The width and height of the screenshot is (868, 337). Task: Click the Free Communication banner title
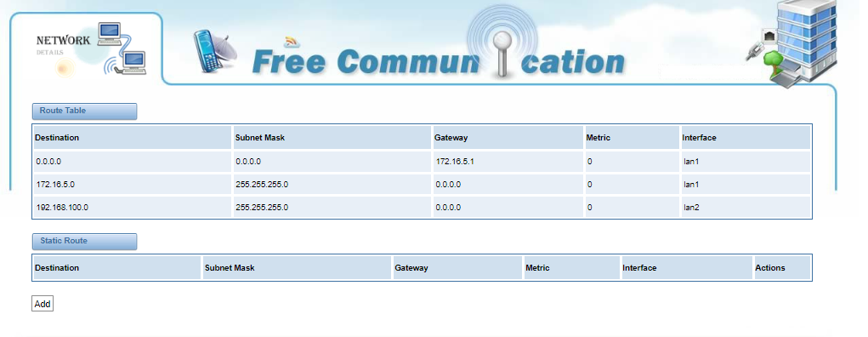439,61
